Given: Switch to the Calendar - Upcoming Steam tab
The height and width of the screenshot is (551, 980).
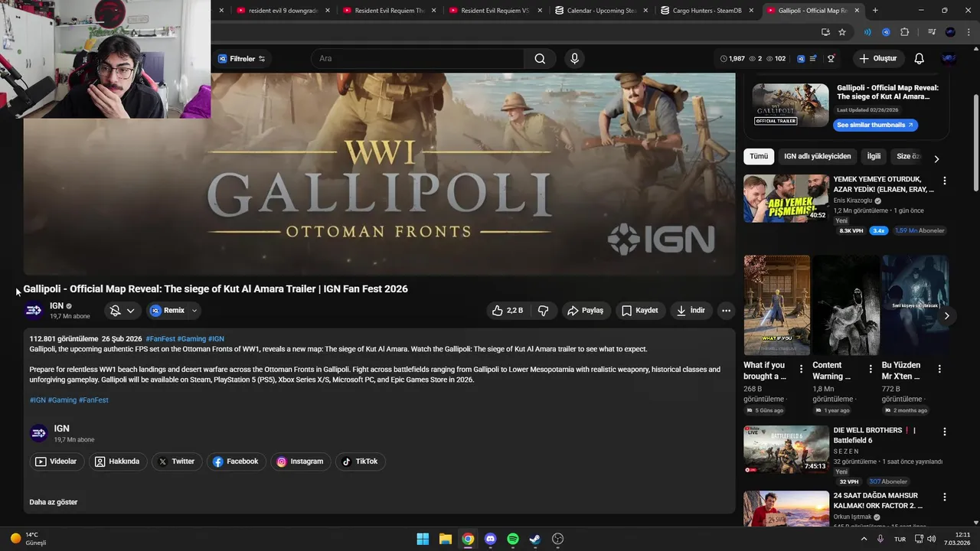Looking at the screenshot, I should point(600,11).
